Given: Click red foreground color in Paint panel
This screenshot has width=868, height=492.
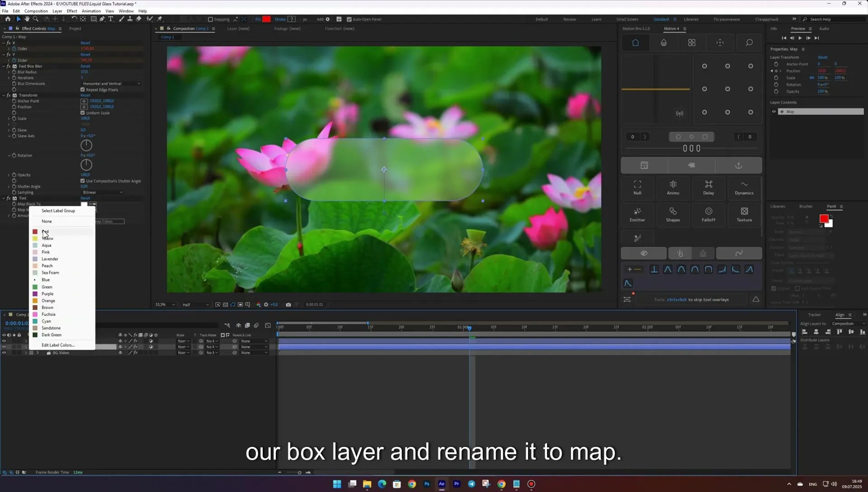Looking at the screenshot, I should [x=824, y=219].
